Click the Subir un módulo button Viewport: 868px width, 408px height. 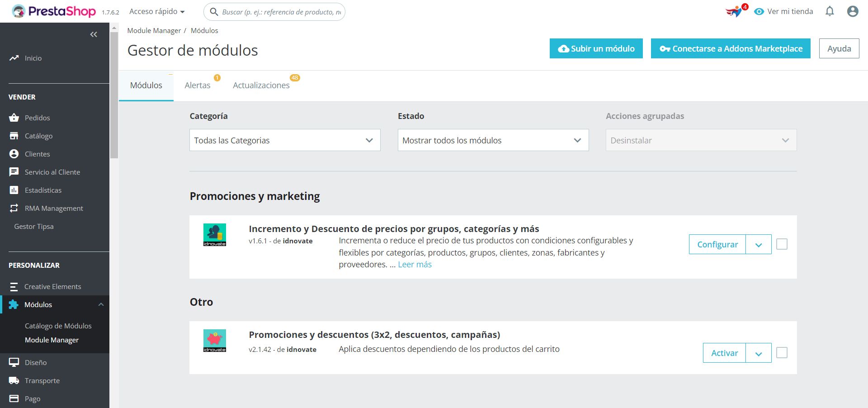coord(596,48)
